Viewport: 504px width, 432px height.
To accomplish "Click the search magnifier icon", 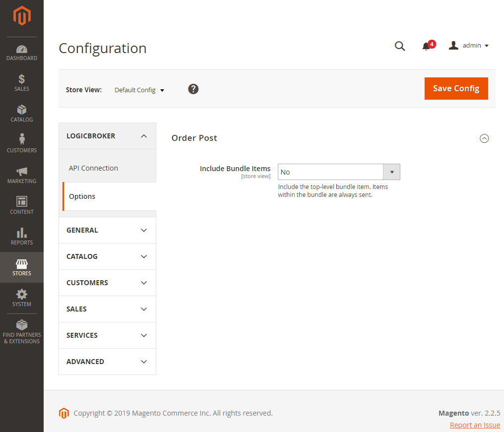I will (400, 46).
